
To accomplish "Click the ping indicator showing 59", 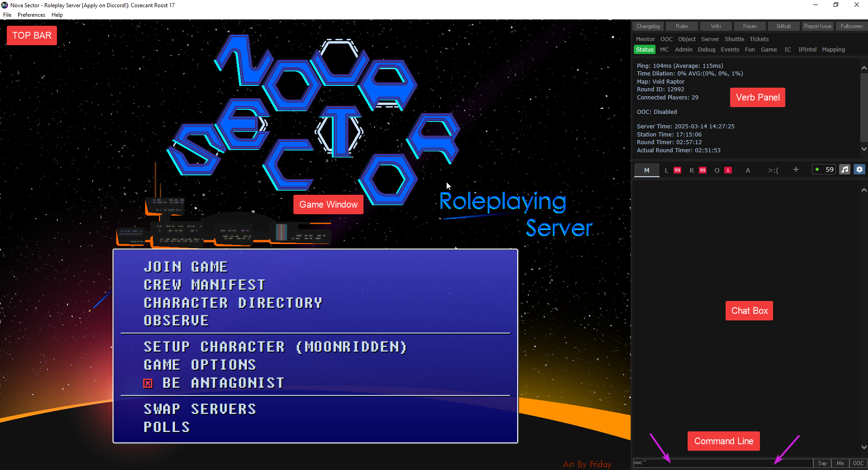I will [x=825, y=169].
